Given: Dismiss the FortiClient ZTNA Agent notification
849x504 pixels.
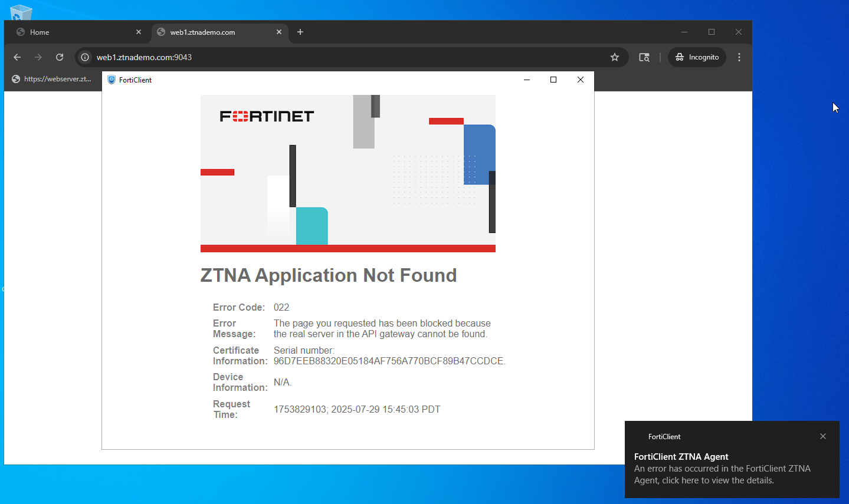Looking at the screenshot, I should (x=823, y=436).
